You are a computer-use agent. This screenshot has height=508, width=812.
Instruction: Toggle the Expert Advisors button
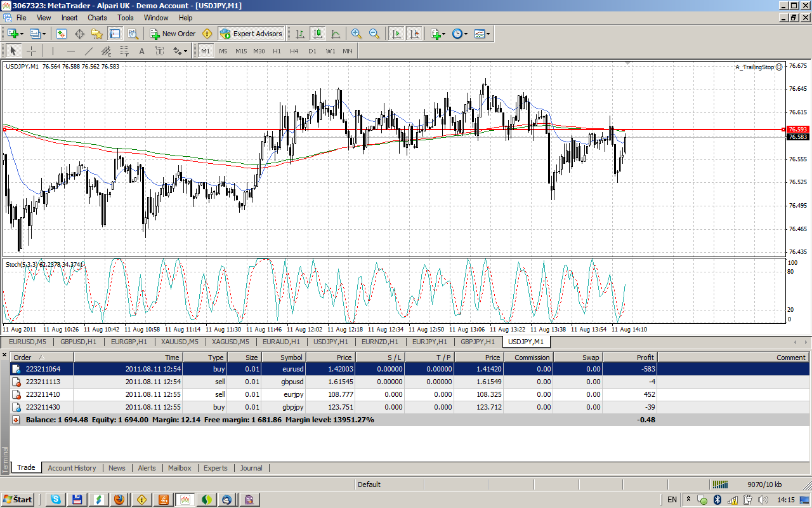251,34
